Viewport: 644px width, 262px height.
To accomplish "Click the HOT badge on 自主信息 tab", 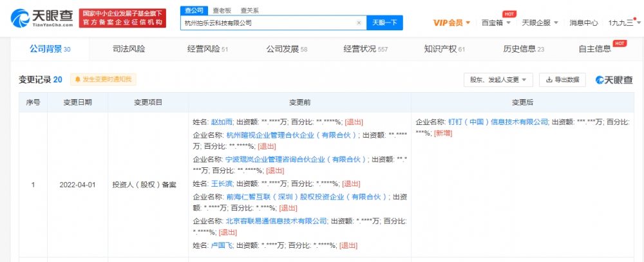I will [619, 43].
